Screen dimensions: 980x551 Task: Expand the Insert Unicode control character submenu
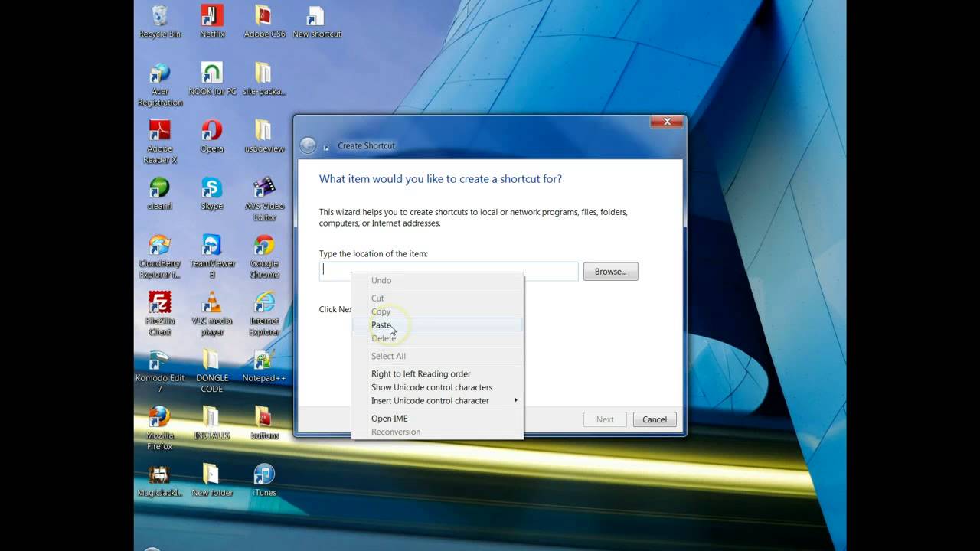(x=430, y=400)
